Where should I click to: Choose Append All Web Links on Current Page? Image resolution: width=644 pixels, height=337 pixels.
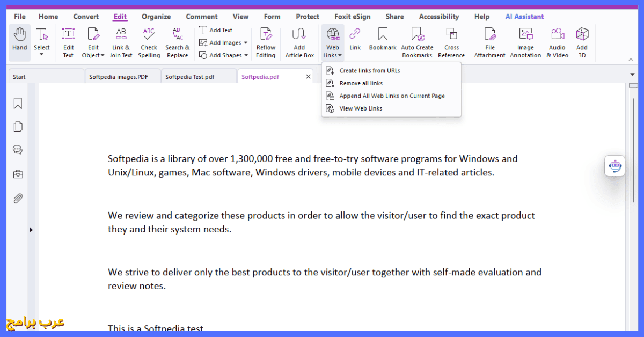pos(391,96)
